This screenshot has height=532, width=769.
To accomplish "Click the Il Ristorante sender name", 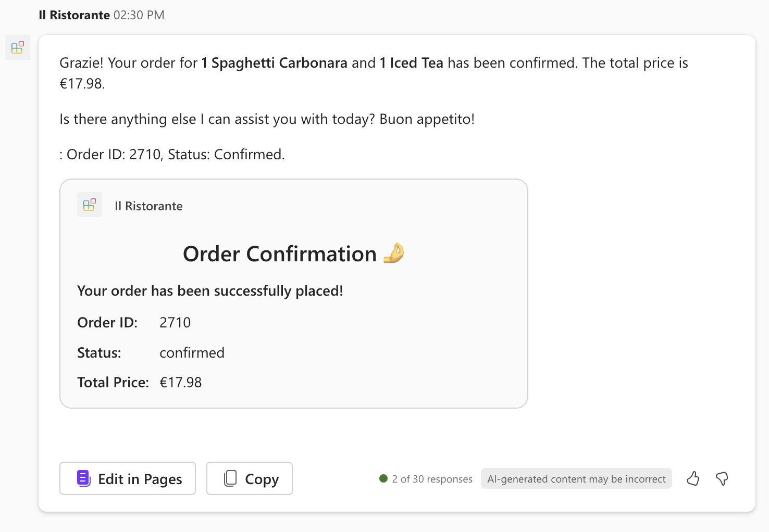I will [x=74, y=15].
